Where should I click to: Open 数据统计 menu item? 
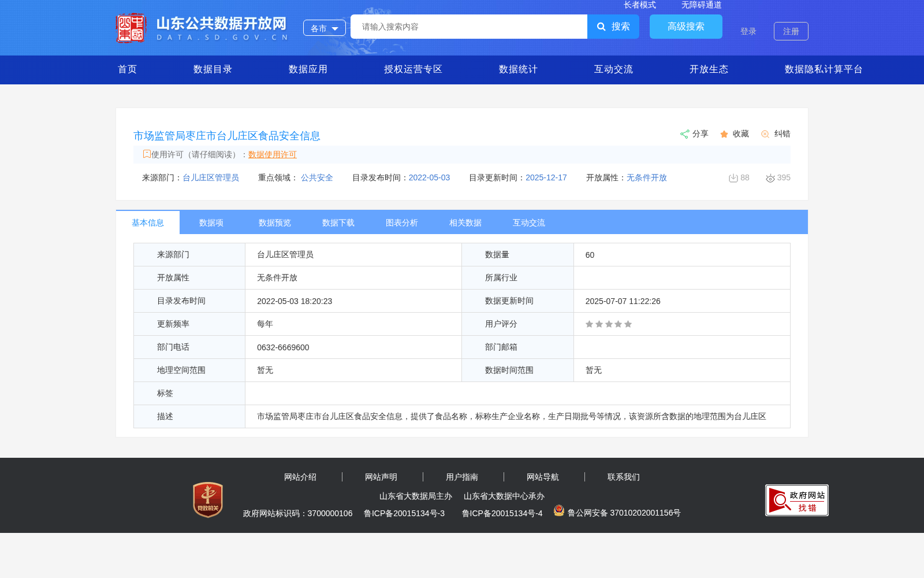[x=519, y=69]
